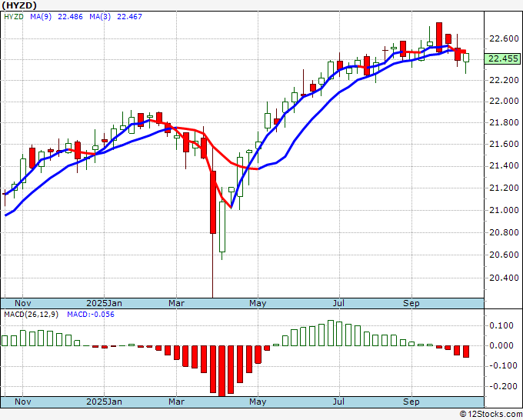Click the MA(9) legend label
Viewport: 523px width, 420px height.
[41, 17]
